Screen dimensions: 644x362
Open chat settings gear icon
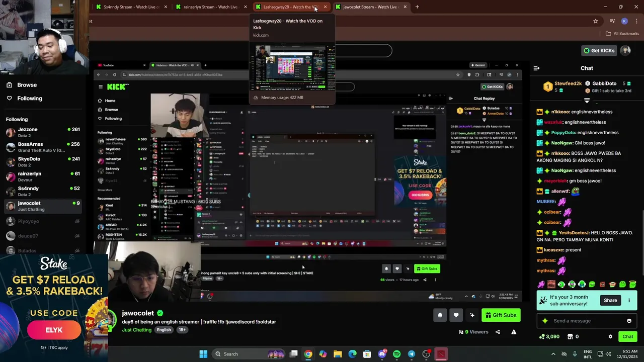[610, 336]
